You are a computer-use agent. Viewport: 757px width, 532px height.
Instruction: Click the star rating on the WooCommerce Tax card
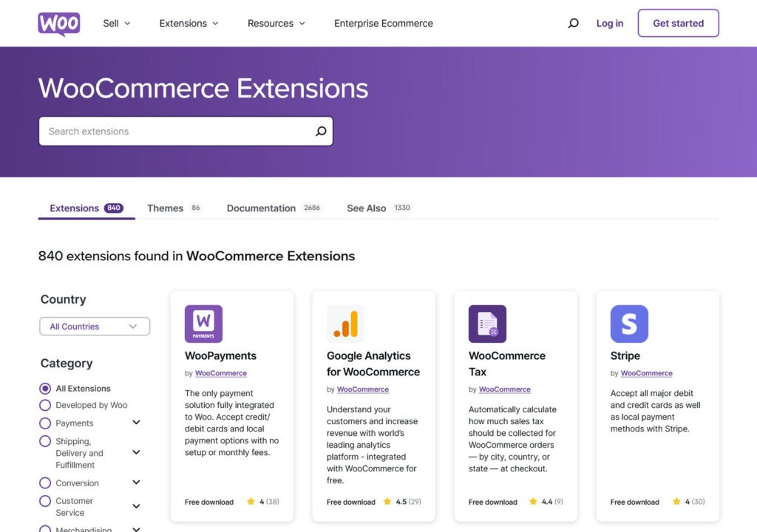(x=546, y=501)
